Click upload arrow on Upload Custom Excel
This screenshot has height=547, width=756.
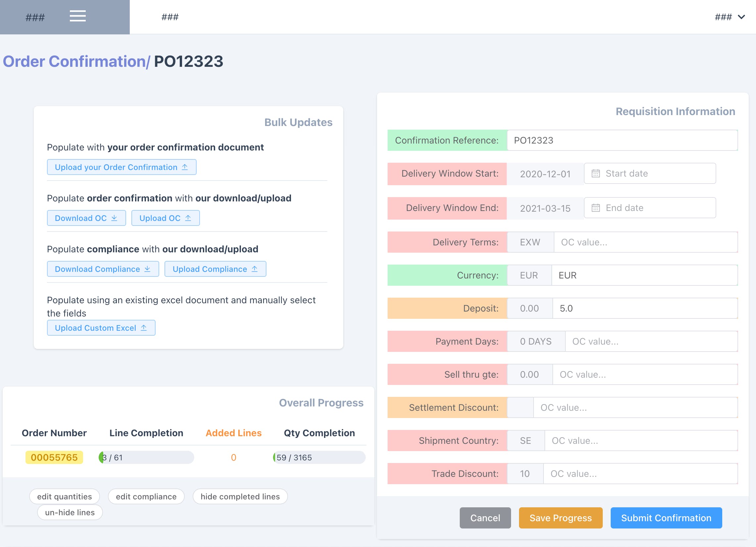click(144, 328)
